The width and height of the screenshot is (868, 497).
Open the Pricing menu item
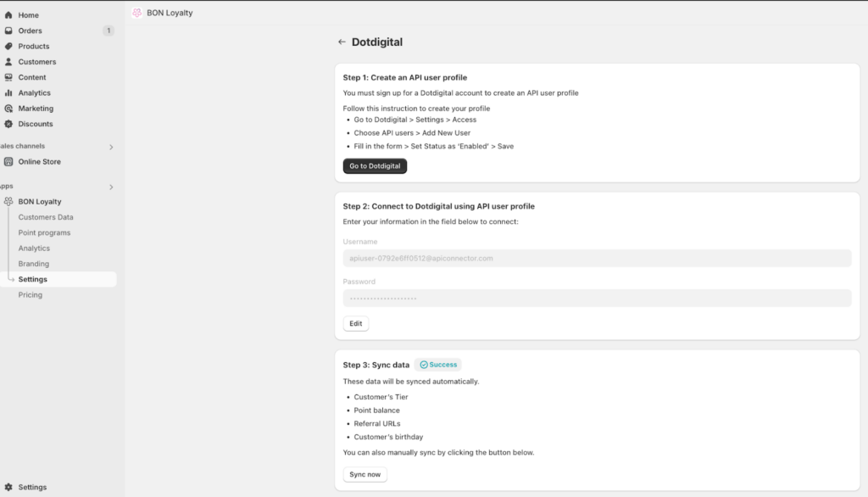[x=31, y=295]
